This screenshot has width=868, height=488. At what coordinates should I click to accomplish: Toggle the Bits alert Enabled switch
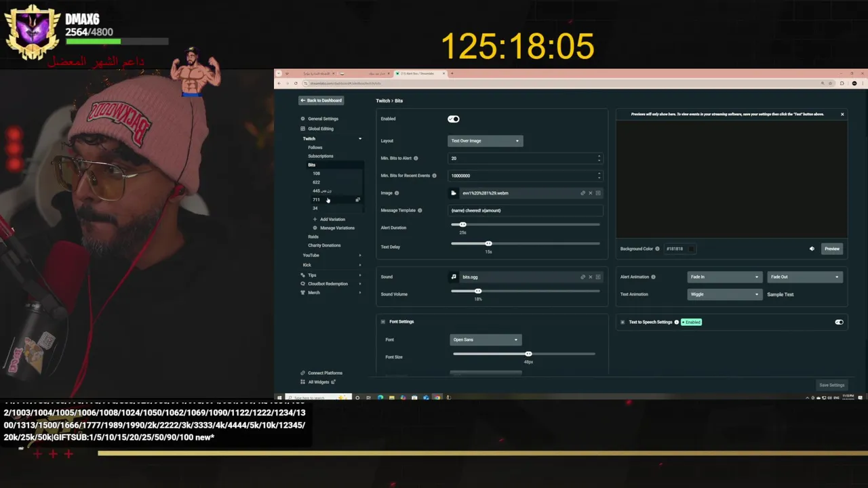(x=454, y=119)
